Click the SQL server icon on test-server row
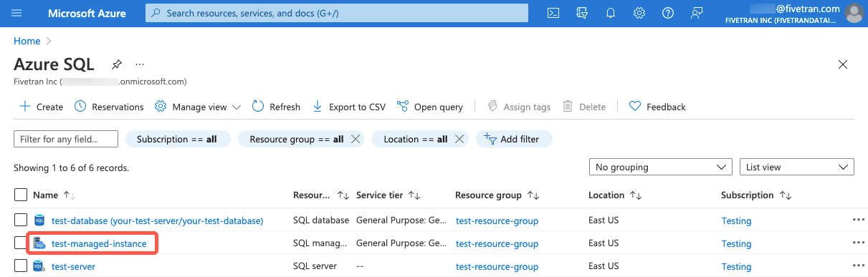Screen dimensions: 868x277 tap(39, 266)
